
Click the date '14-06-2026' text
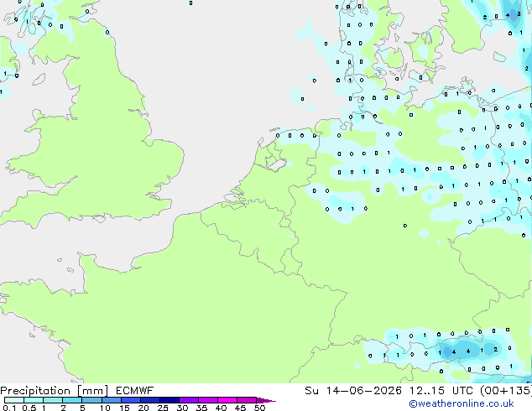click(x=364, y=391)
